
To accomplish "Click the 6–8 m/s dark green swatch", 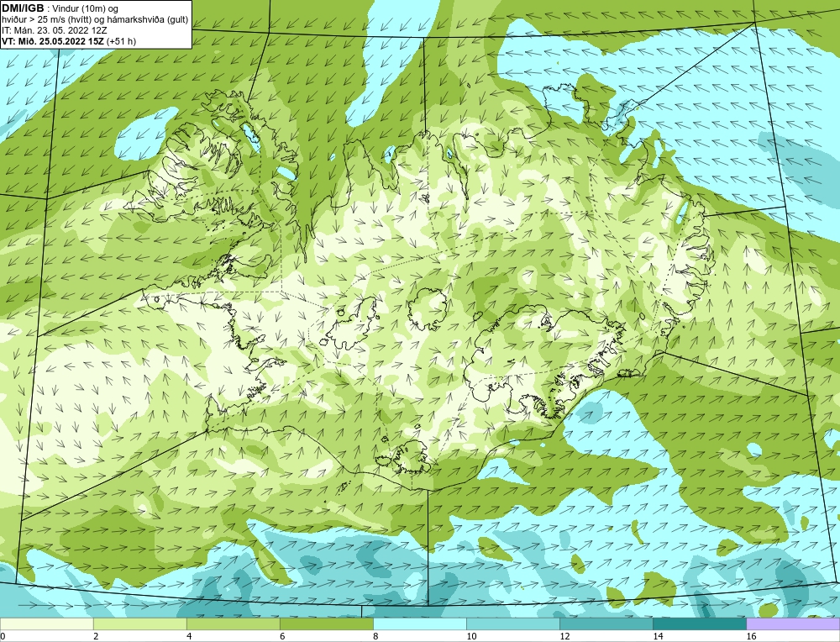I will pos(326,624).
